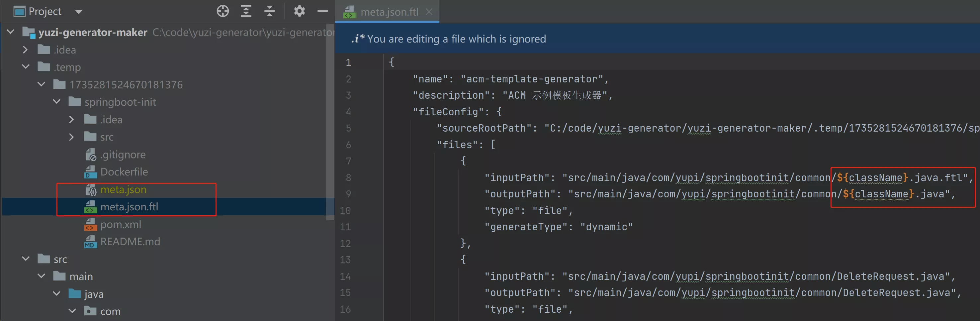Open meta.json.ftl in the project tree
This screenshot has width=980, height=321.
pos(129,207)
